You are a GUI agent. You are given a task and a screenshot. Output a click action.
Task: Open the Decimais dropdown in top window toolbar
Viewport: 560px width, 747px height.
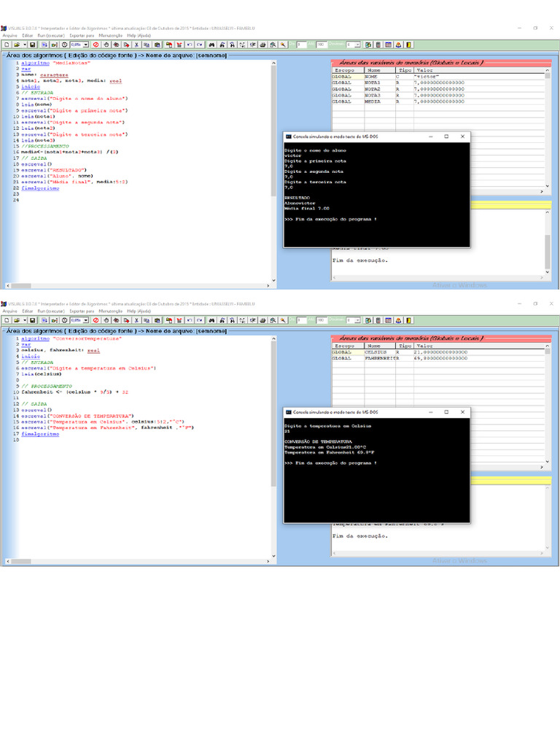point(357,44)
